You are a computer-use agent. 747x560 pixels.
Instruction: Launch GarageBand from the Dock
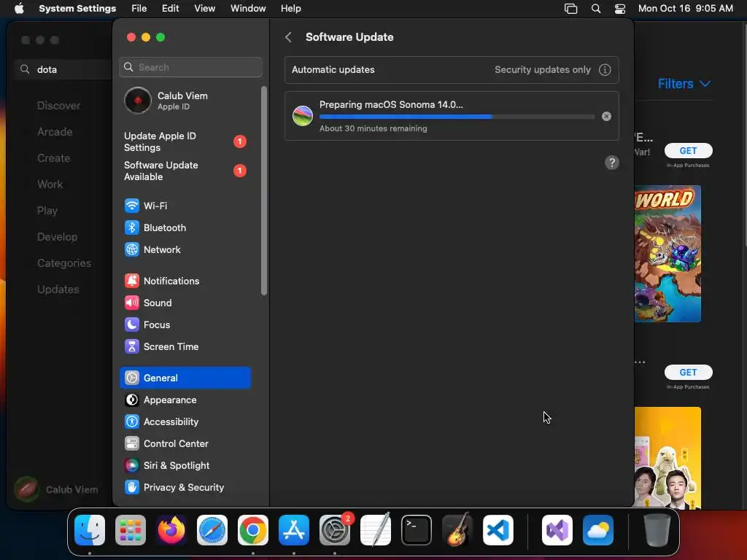point(457,530)
